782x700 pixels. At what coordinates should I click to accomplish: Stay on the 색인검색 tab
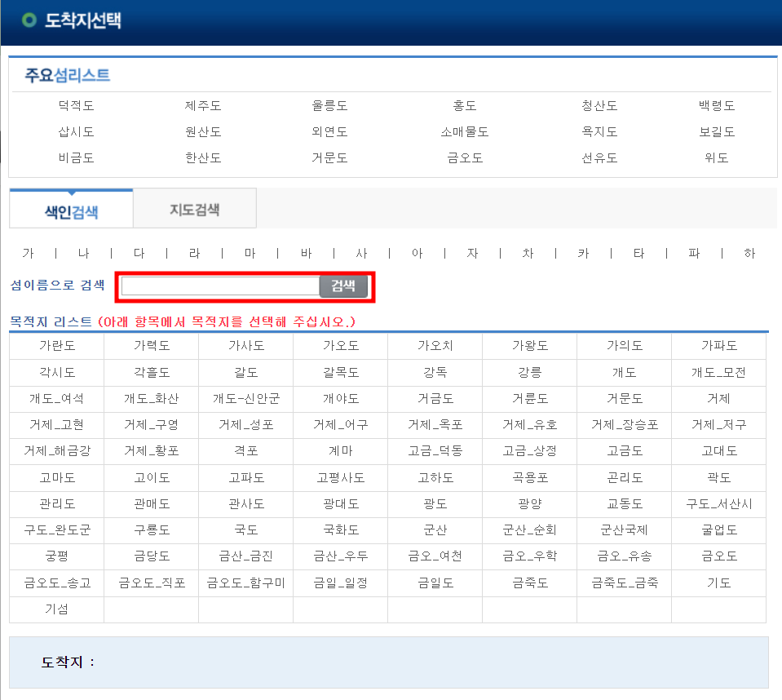click(71, 208)
